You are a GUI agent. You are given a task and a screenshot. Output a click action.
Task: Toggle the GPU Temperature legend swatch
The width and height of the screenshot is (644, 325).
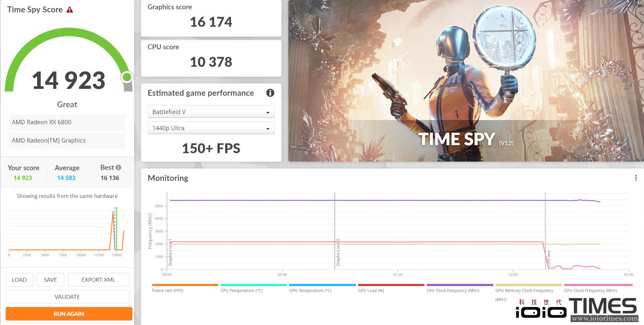(323, 285)
